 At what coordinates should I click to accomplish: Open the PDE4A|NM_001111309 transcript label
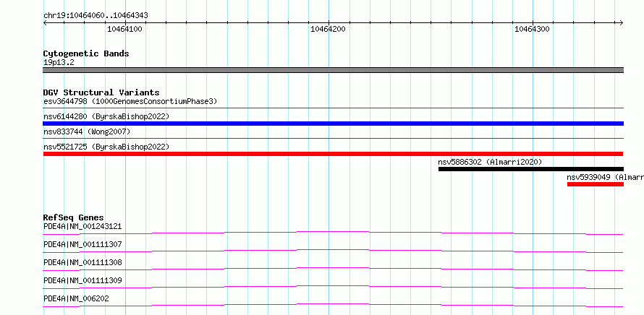82,280
